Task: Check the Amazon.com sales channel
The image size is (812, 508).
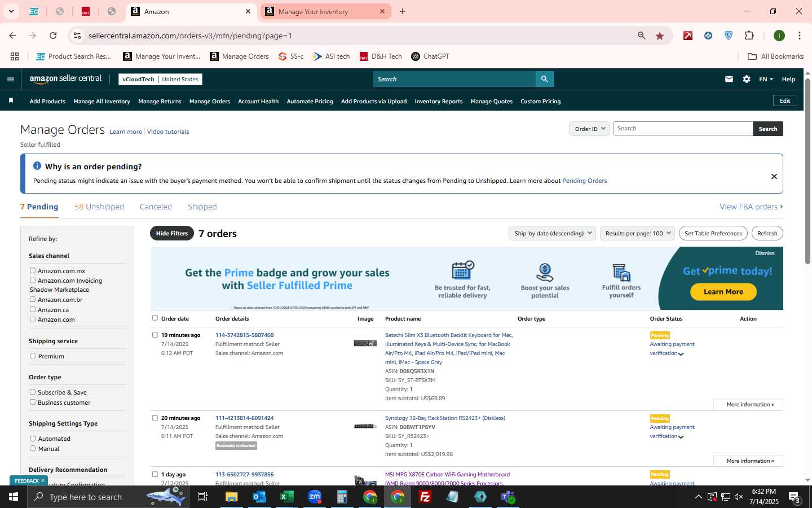Action: (x=33, y=319)
